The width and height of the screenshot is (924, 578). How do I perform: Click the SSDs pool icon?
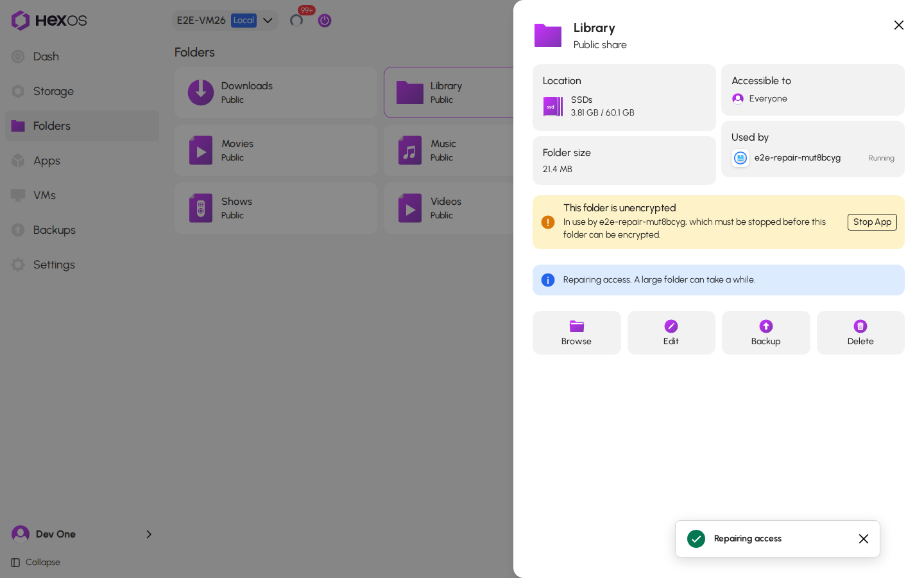click(x=553, y=107)
